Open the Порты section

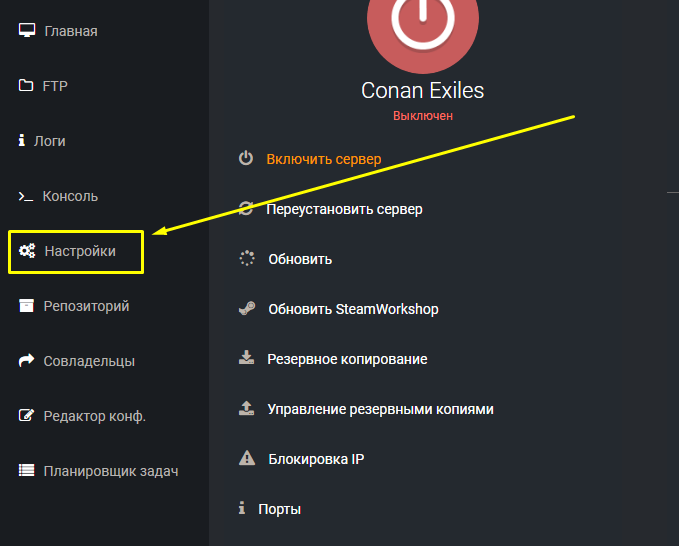279,509
